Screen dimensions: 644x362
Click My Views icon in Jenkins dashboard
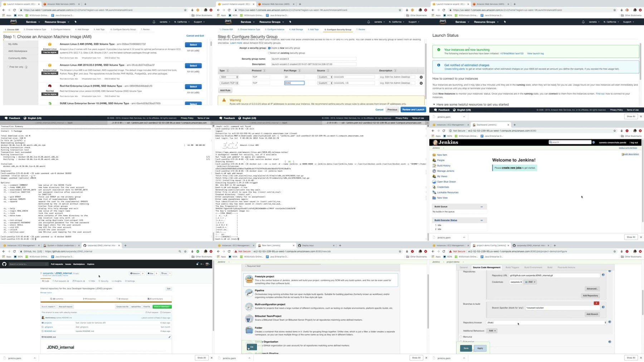click(x=434, y=177)
